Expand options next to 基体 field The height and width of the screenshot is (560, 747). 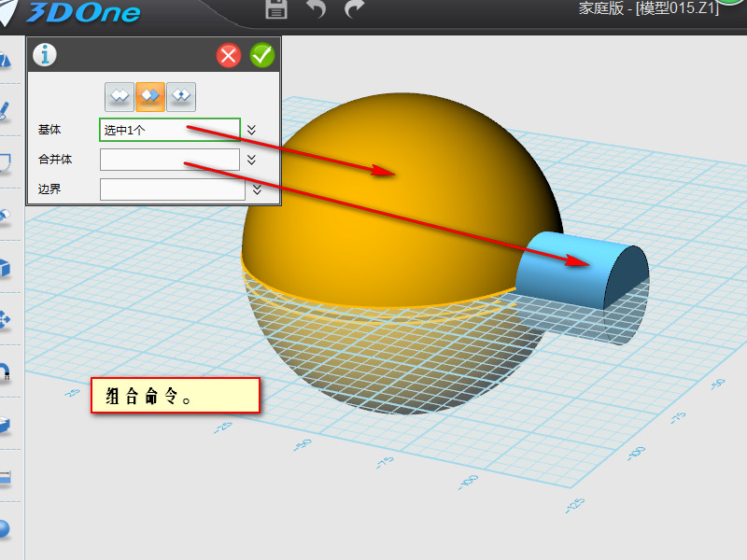pyautogui.click(x=252, y=130)
